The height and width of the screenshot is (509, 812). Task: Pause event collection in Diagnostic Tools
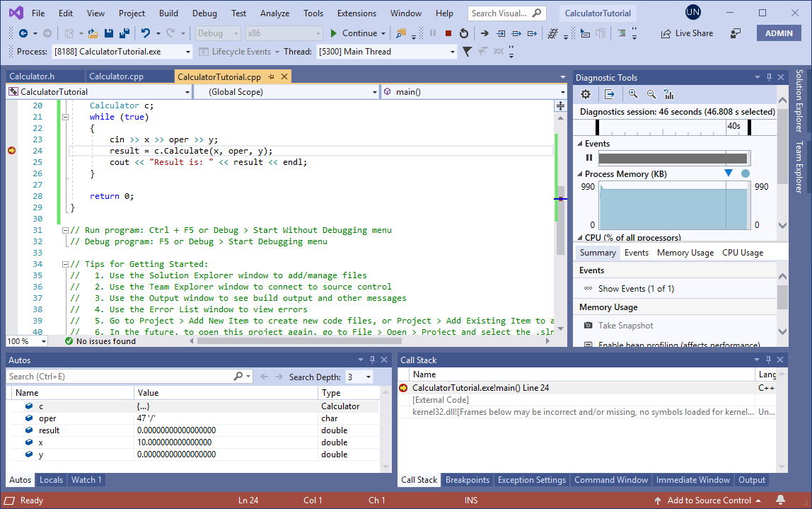[589, 157]
